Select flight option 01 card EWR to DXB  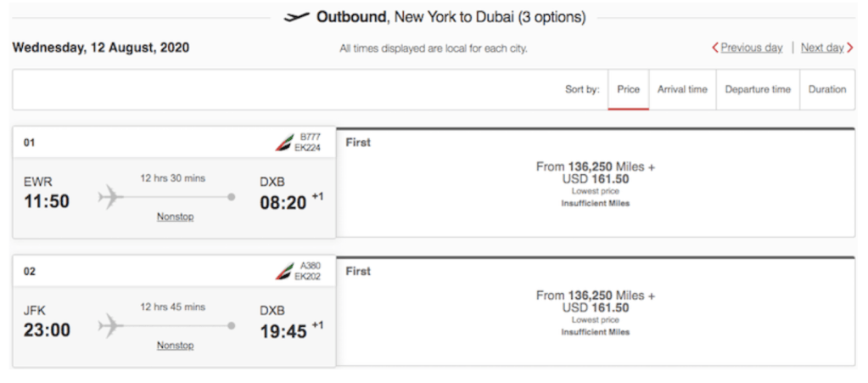coord(174,183)
